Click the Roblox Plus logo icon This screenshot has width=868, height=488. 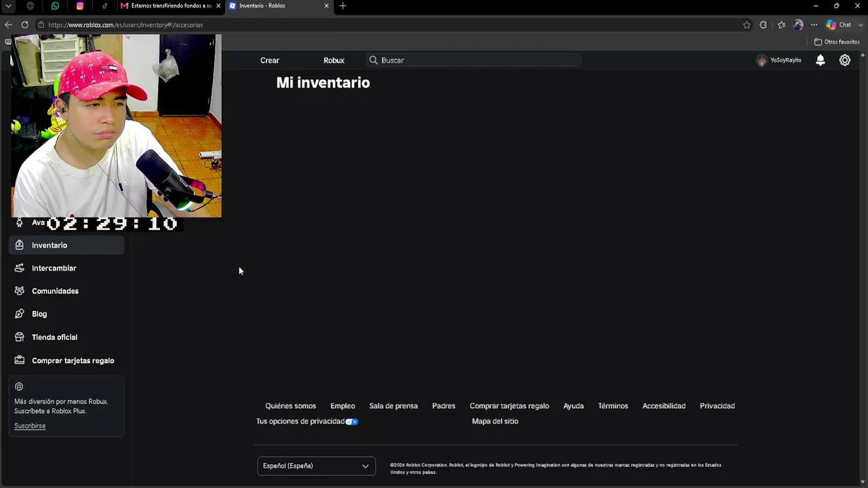19,387
